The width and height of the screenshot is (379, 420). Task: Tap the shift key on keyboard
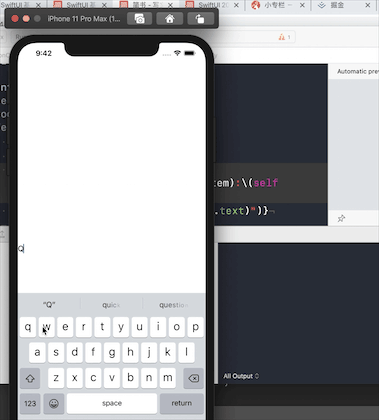tap(30, 378)
